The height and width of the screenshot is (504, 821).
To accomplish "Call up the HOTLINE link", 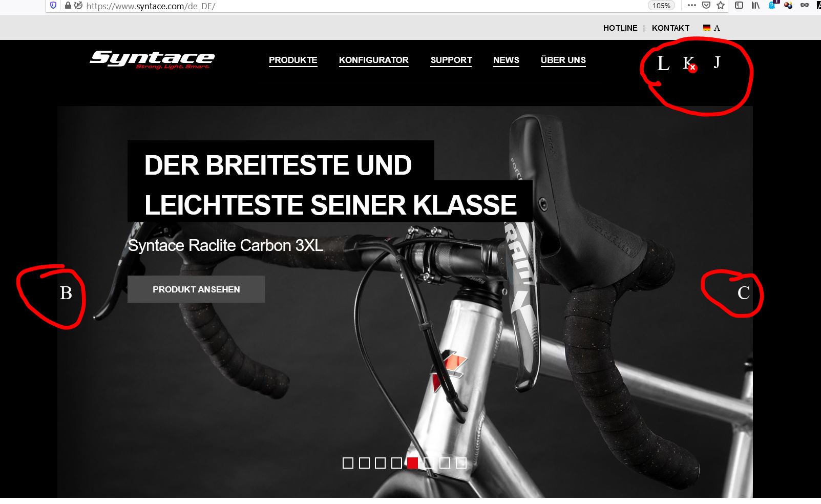I will click(620, 28).
